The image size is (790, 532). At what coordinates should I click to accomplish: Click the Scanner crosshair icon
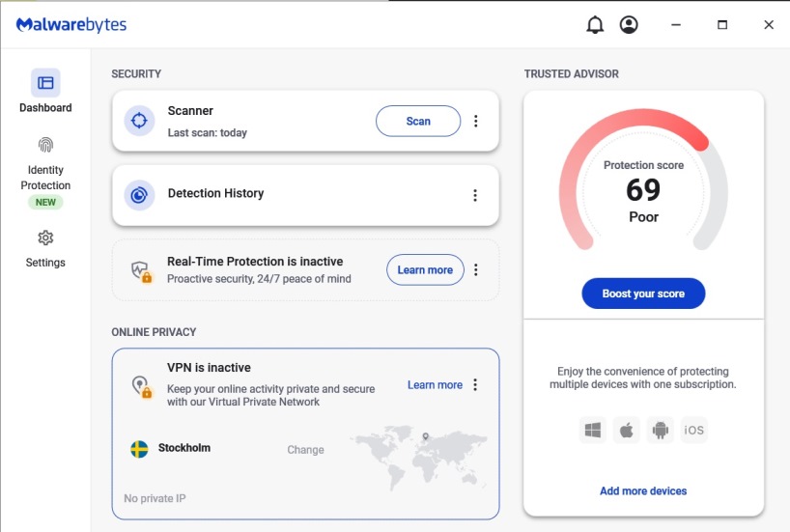tap(139, 121)
